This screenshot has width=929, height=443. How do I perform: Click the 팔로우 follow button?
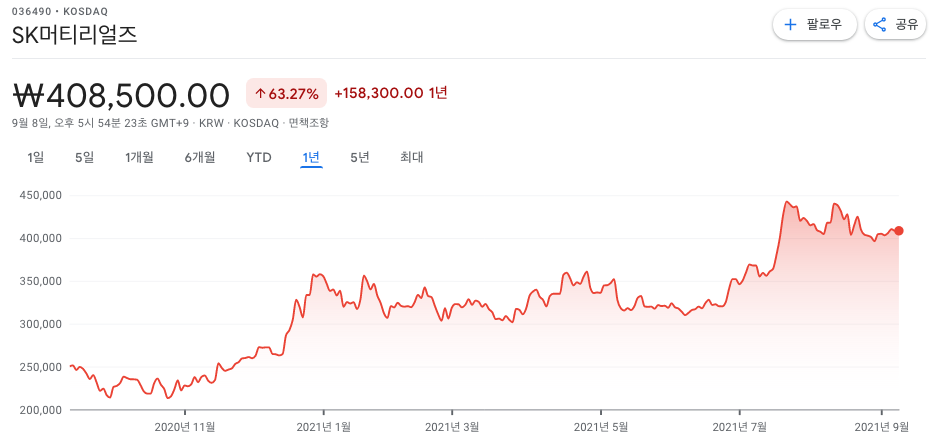[815, 25]
